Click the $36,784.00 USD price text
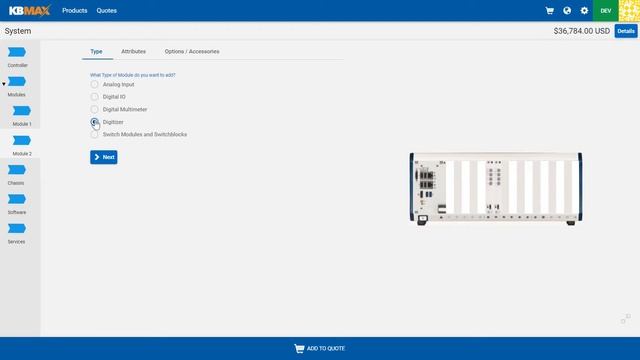Image resolution: width=640 pixels, height=360 pixels. point(582,31)
